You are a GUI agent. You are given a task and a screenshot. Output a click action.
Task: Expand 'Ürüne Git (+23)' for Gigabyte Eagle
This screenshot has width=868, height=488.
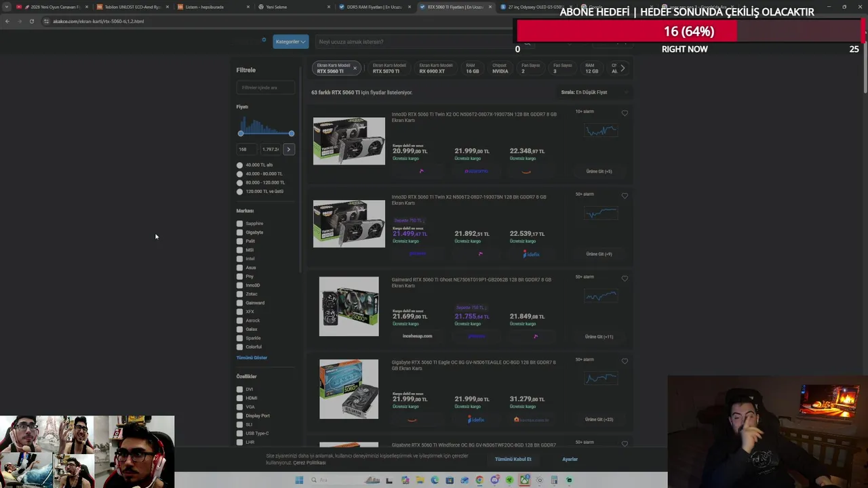(599, 420)
